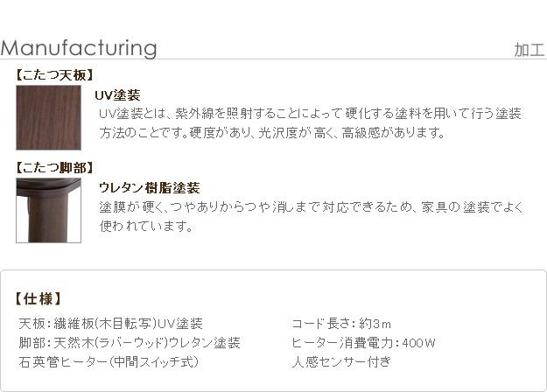Click the 人感センサー付き spec text

(x=341, y=361)
